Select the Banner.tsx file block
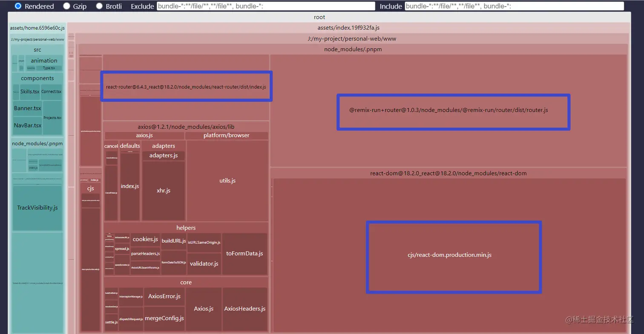This screenshot has height=334, width=644. coord(28,108)
